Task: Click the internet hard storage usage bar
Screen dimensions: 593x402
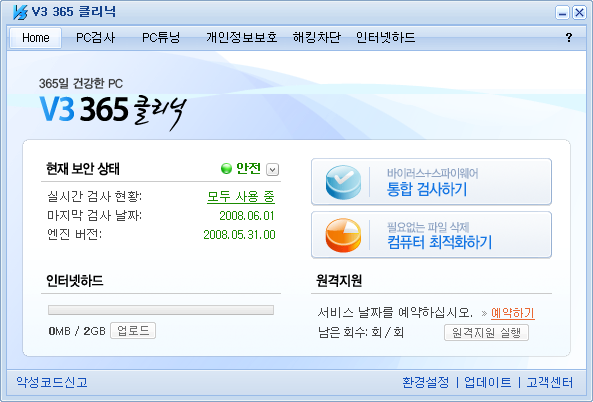Action: [x=161, y=310]
